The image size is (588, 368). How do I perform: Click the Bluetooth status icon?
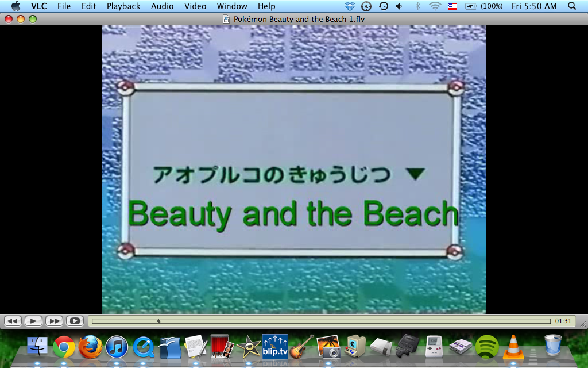click(417, 6)
